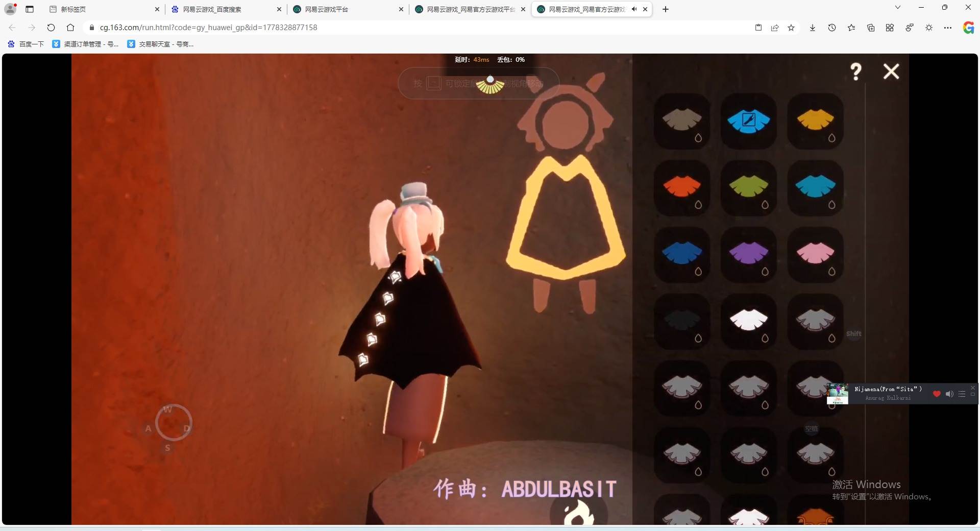Viewport: 980px width, 531px height.
Task: Select the blue cape with edit badge
Action: [x=749, y=121]
